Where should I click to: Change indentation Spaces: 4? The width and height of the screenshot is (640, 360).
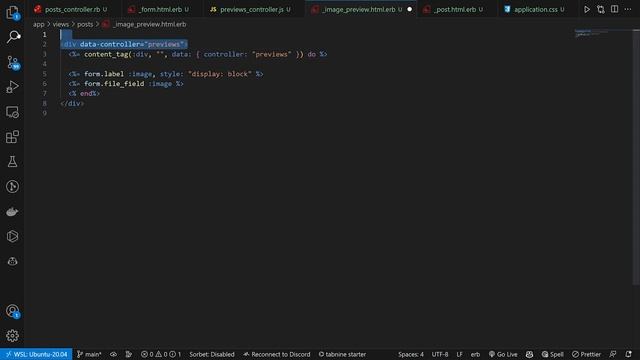pos(411,354)
